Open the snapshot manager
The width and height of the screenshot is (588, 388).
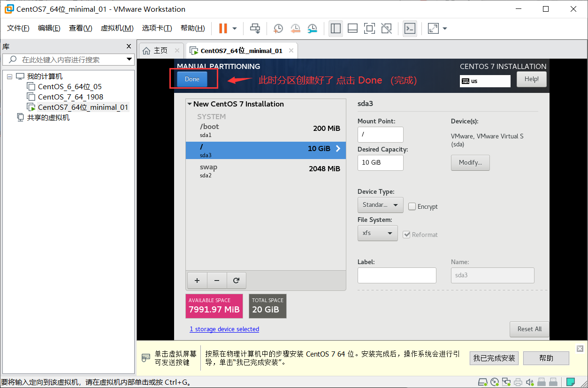click(312, 29)
